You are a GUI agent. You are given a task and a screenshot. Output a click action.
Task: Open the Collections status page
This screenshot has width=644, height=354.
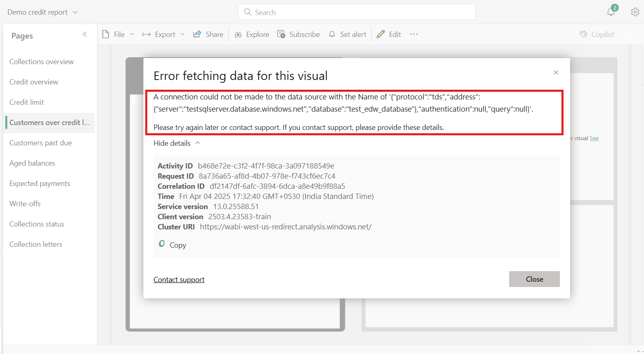click(37, 224)
